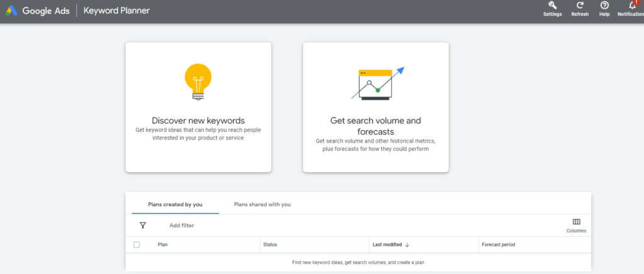This screenshot has height=274, width=644.
Task: Click the Last modified sort arrow
Action: 407,245
